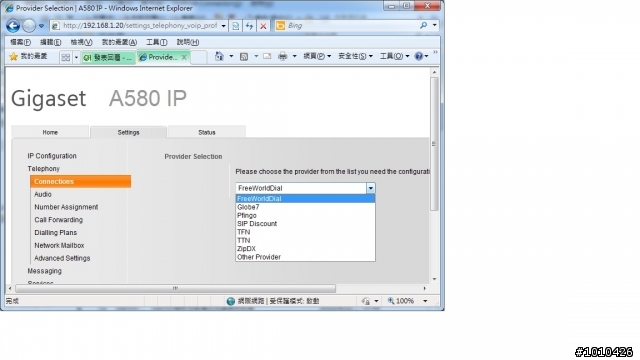Screen dimensions: 640x360
Task: Open the 我的最愛(A) menu
Action: [119, 42]
